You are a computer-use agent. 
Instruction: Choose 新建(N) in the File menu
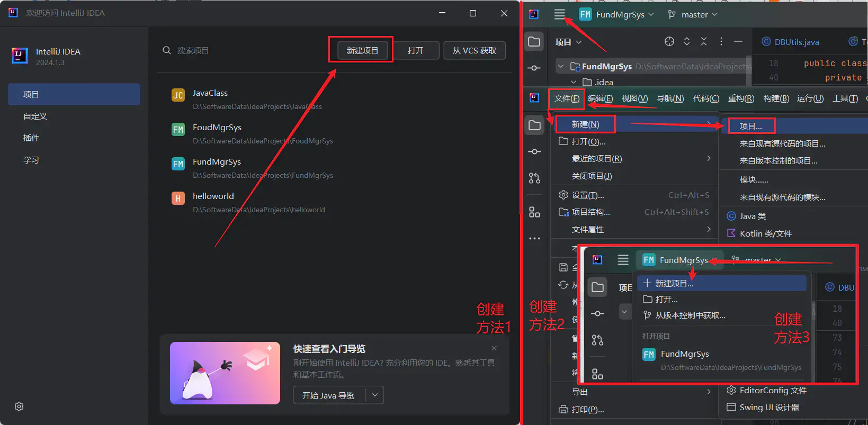pyautogui.click(x=636, y=124)
